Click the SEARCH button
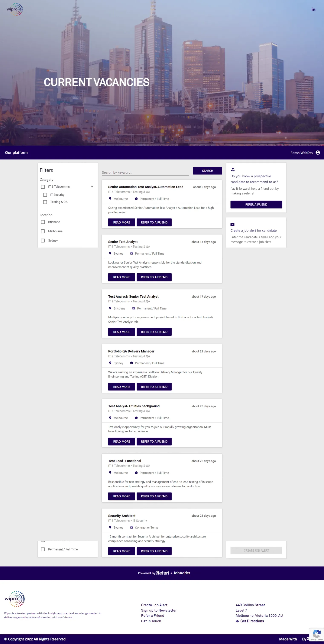 (207, 171)
